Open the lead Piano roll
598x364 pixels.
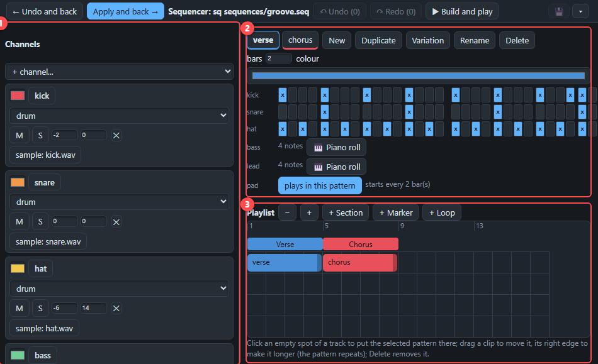336,167
